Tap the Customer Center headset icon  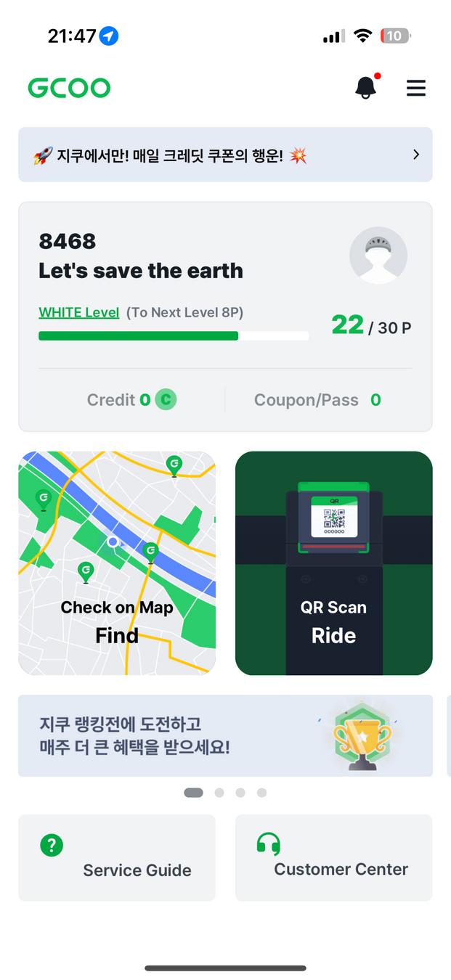pyautogui.click(x=269, y=844)
